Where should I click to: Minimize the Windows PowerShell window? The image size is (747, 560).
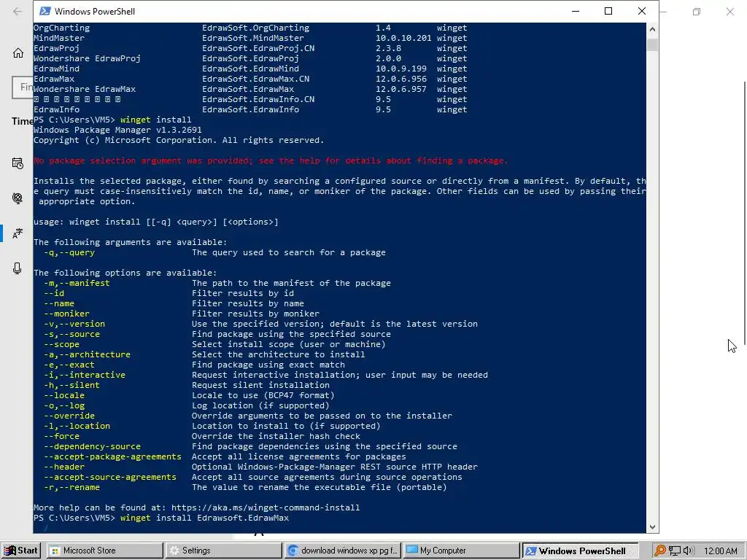[576, 11]
